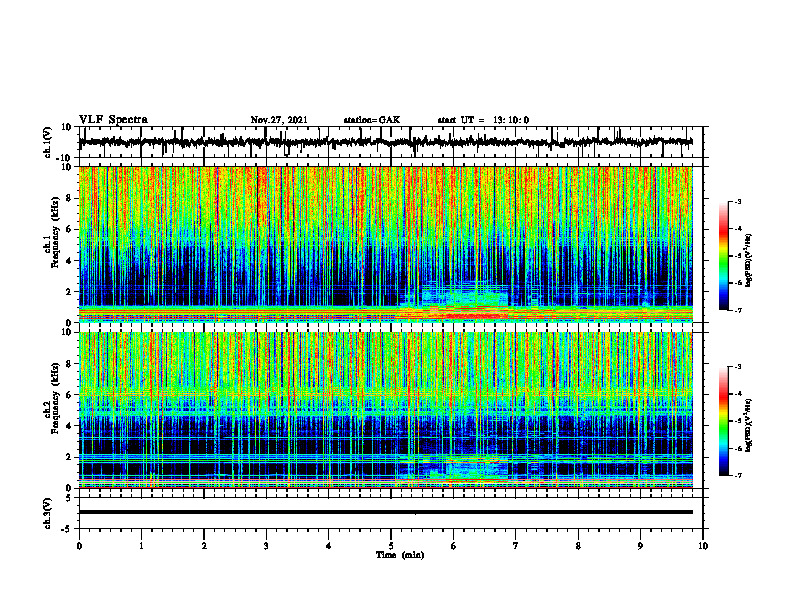This screenshot has width=792, height=612.
Task: Click the "Time (min)" x-axis label
Action: pos(400,555)
